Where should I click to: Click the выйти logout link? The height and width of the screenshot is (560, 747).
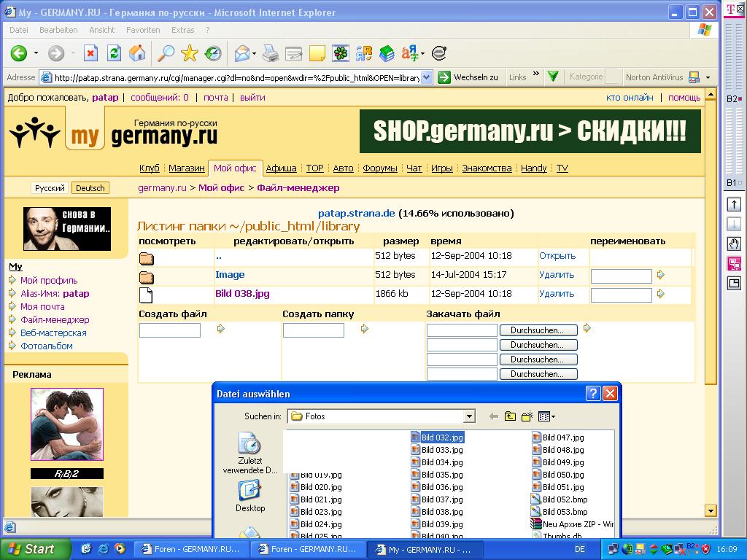(252, 98)
